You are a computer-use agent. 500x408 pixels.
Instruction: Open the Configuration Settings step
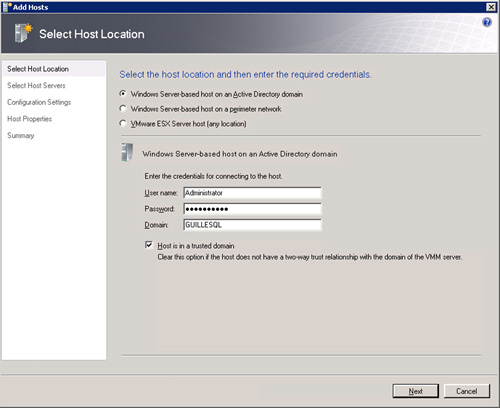pyautogui.click(x=39, y=102)
